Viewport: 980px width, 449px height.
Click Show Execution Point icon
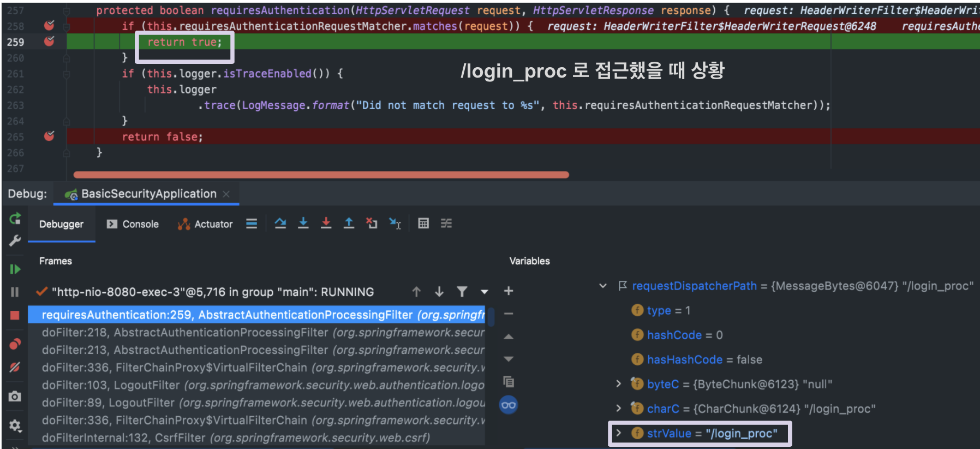(x=252, y=223)
